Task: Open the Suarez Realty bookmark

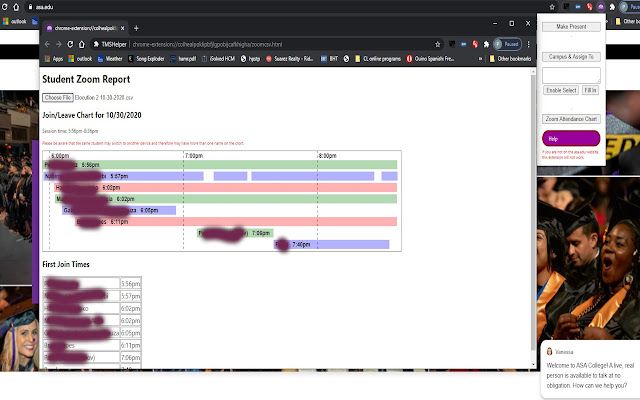Action: (x=290, y=59)
